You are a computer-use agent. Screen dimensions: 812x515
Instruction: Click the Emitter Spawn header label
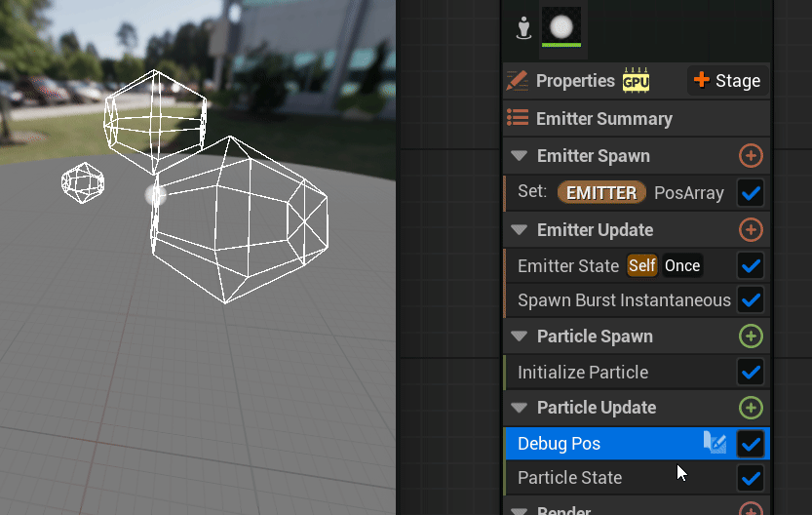click(x=594, y=156)
